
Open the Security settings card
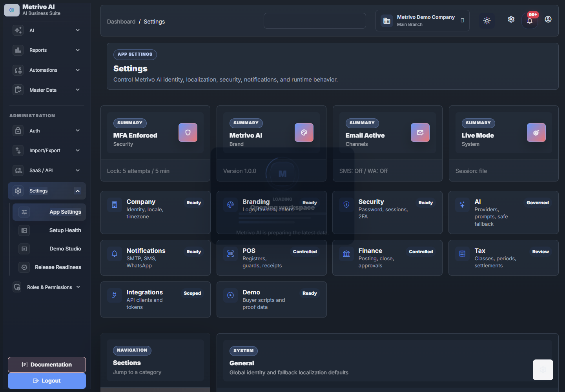coord(387,212)
